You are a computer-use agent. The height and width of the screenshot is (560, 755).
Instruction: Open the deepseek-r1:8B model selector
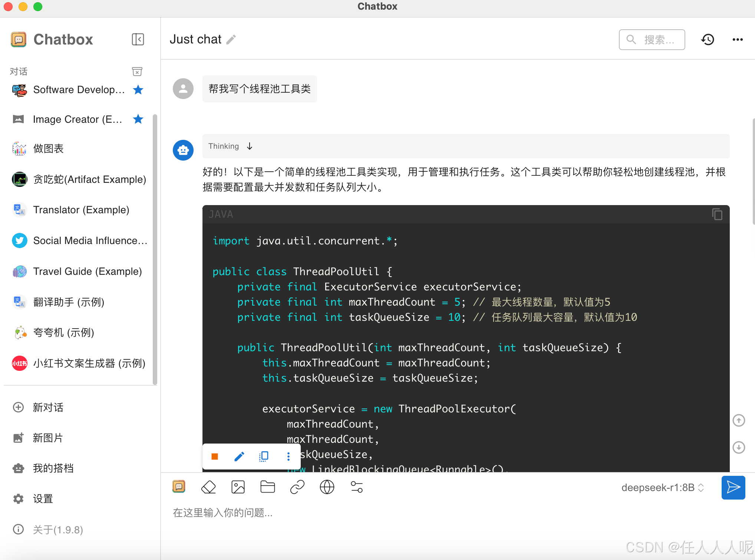[662, 487]
